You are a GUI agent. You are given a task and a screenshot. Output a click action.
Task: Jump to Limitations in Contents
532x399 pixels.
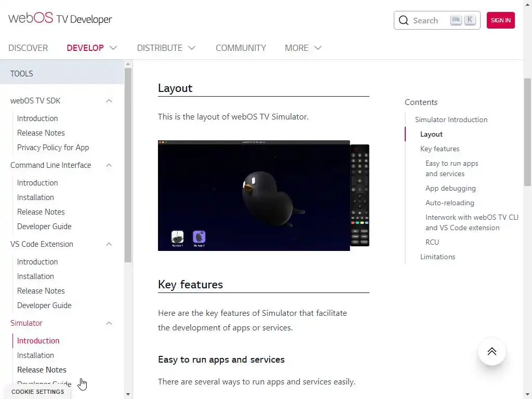(437, 257)
